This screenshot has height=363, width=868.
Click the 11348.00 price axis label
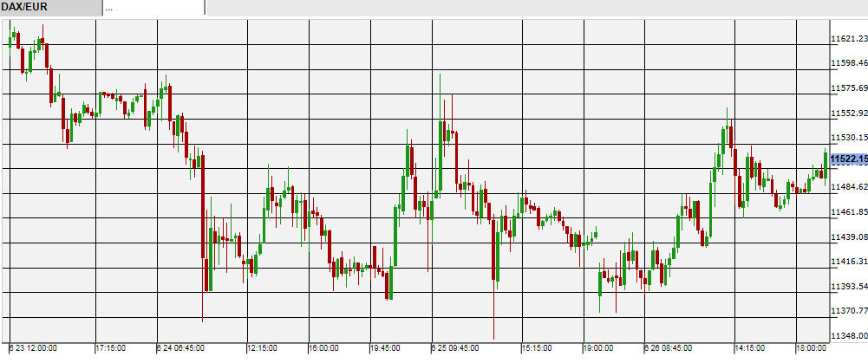848,336
